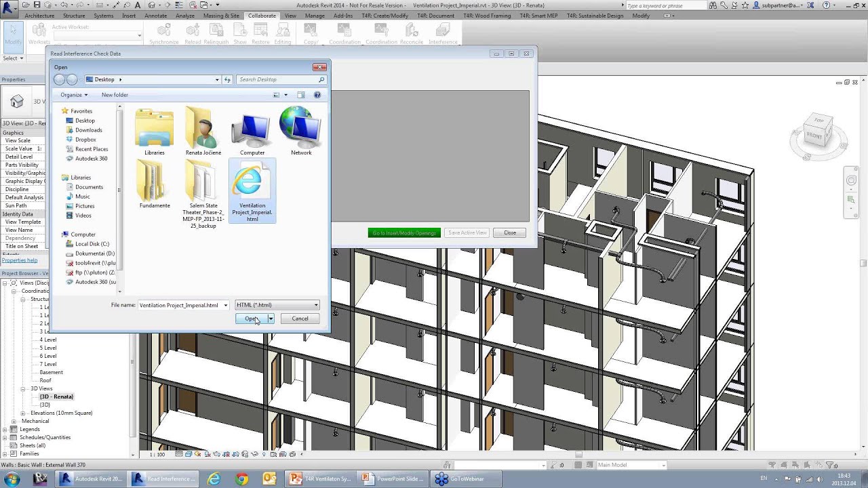The image size is (868, 488).
Task: Open the change view options dropdown arrow
Action: 285,95
